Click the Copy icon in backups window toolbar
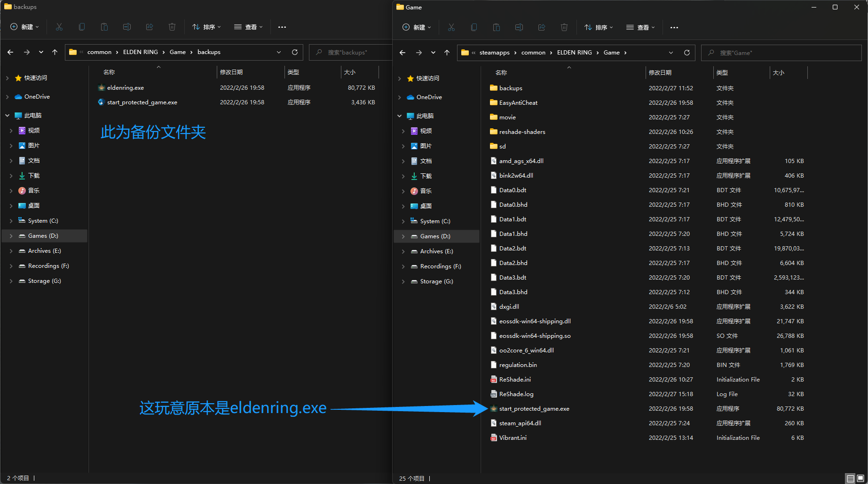 pyautogui.click(x=82, y=27)
